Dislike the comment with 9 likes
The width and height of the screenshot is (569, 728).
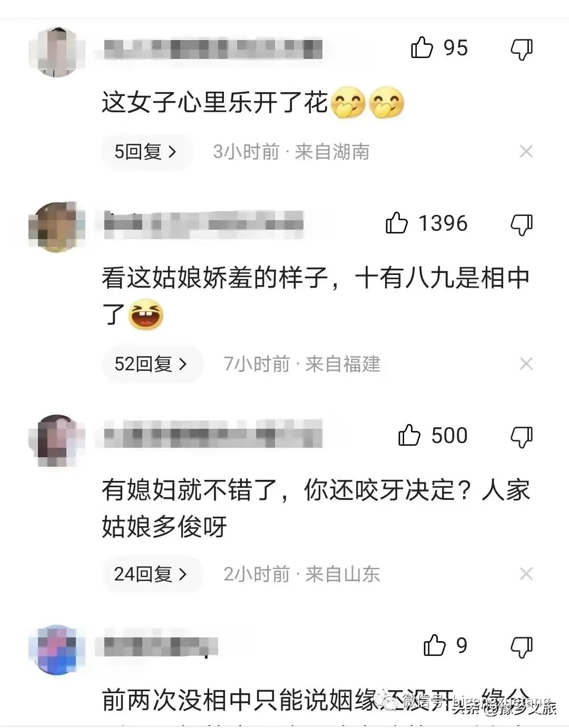(522, 647)
